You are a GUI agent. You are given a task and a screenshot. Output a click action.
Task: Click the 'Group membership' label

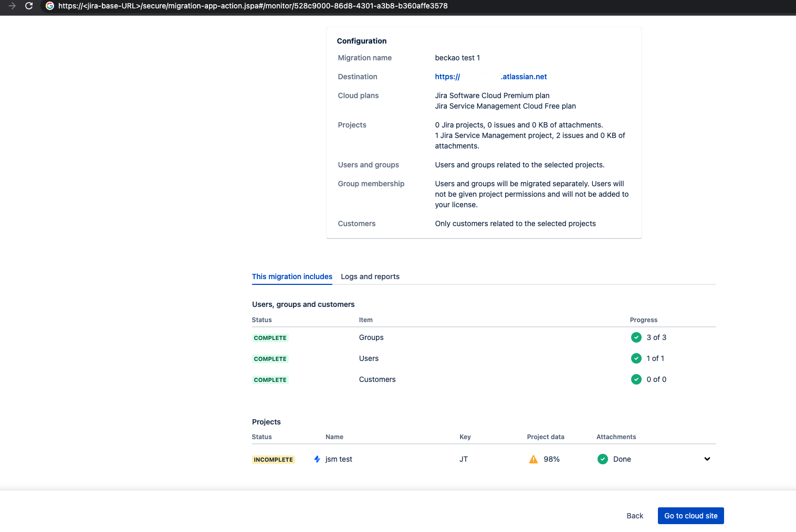point(371,184)
